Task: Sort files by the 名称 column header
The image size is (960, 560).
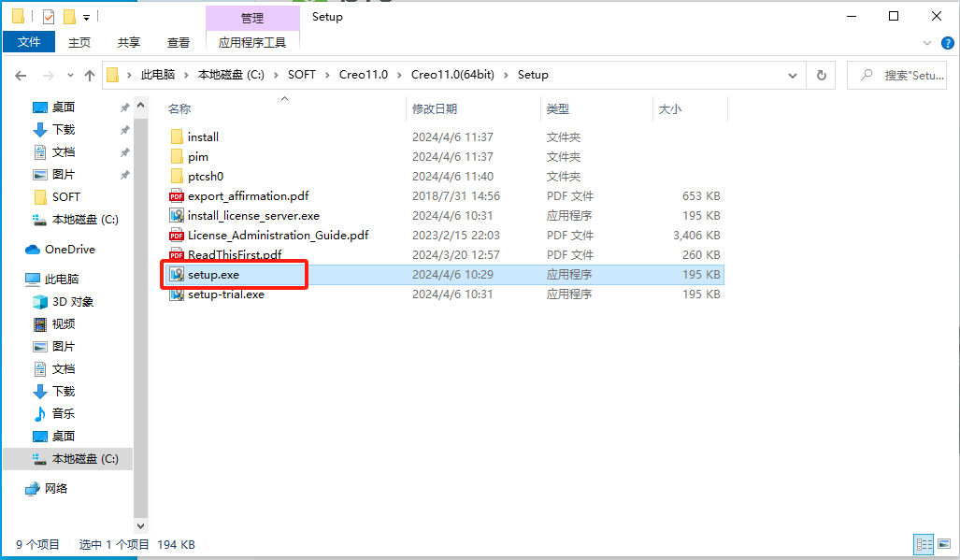Action: click(x=179, y=109)
